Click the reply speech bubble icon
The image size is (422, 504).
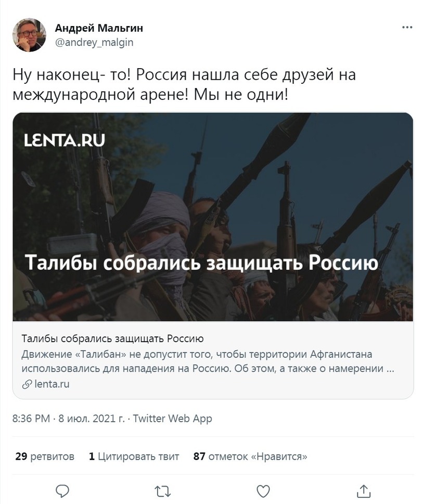(x=62, y=490)
